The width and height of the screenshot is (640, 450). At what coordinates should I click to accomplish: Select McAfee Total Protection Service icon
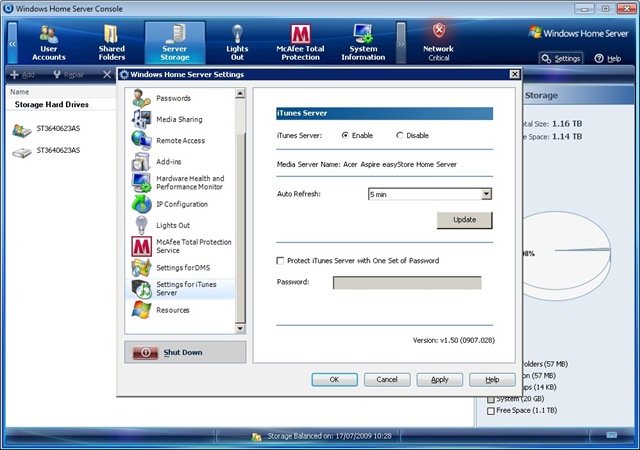pyautogui.click(x=141, y=246)
